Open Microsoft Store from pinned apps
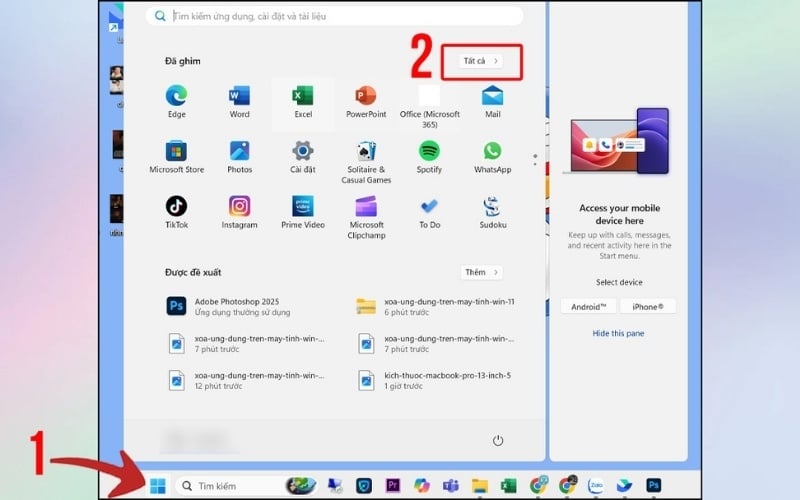The height and width of the screenshot is (500, 800). coord(177,157)
